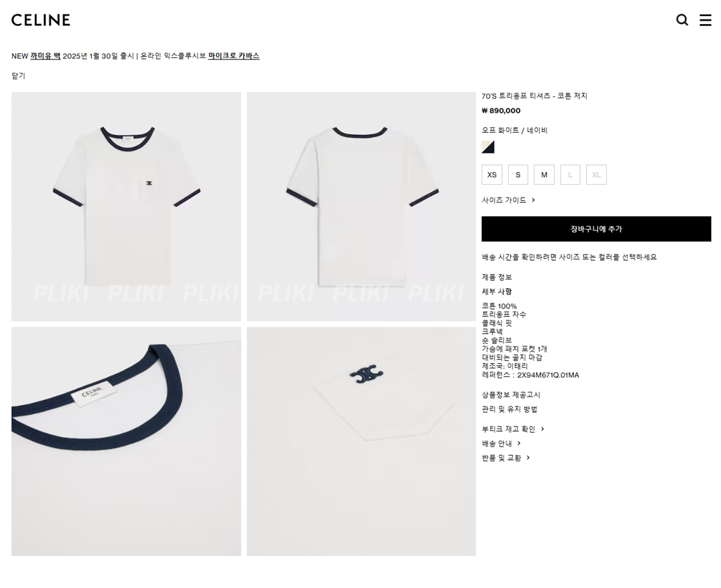Add item to cart with 장바구니에 추가
721x588 pixels.
coord(596,229)
